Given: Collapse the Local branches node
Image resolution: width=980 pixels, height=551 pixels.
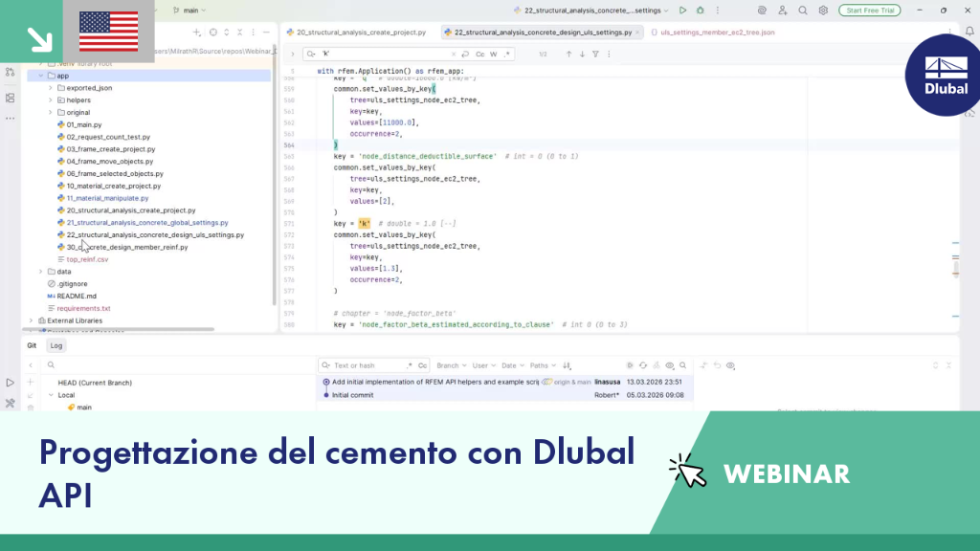Looking at the screenshot, I should [x=52, y=395].
